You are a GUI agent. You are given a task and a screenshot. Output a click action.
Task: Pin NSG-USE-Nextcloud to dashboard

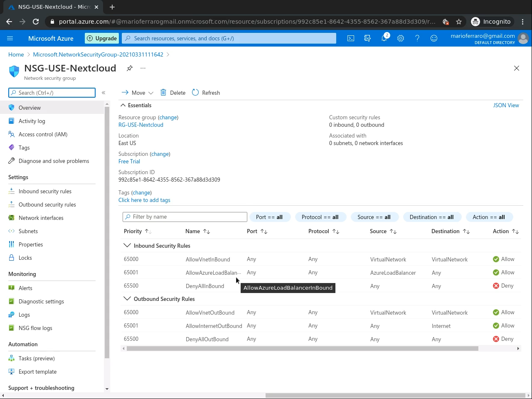point(130,68)
